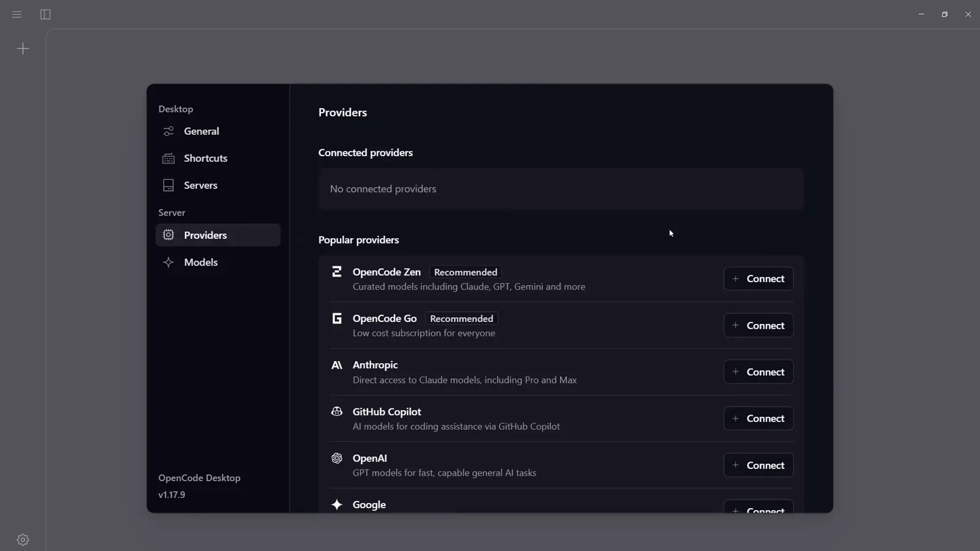Close the application window
This screenshot has width=980, height=551.
click(968, 14)
